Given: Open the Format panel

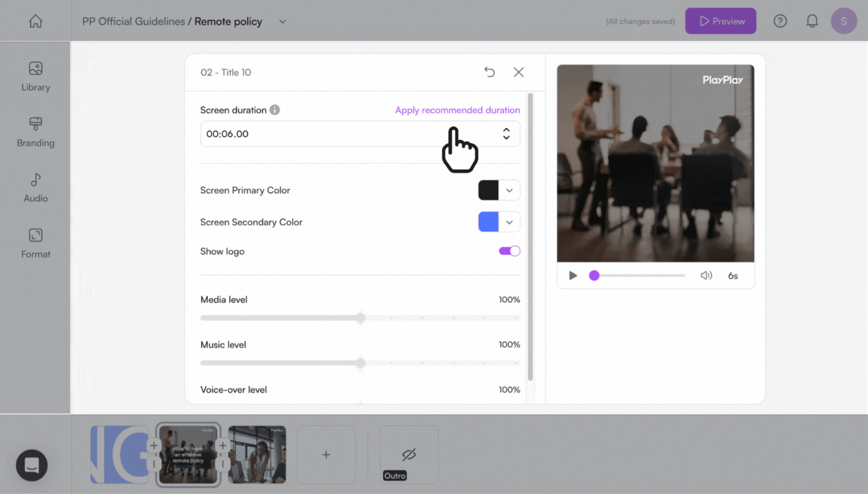Looking at the screenshot, I should coord(36,243).
